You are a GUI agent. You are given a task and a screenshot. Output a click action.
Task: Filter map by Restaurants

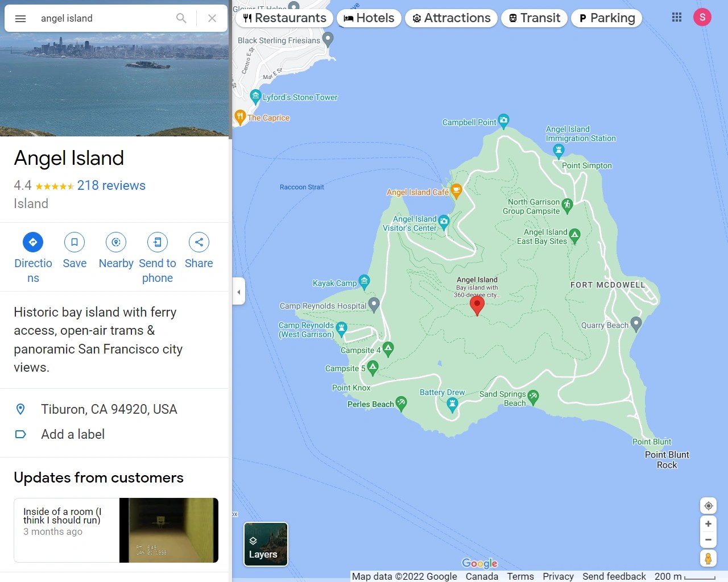pos(284,18)
